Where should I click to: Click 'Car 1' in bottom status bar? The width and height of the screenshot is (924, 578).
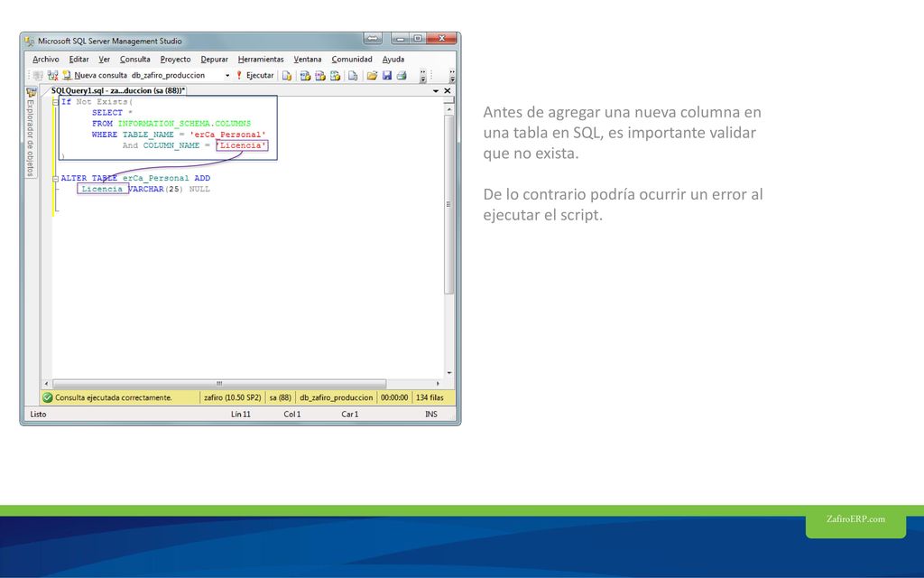coord(350,414)
